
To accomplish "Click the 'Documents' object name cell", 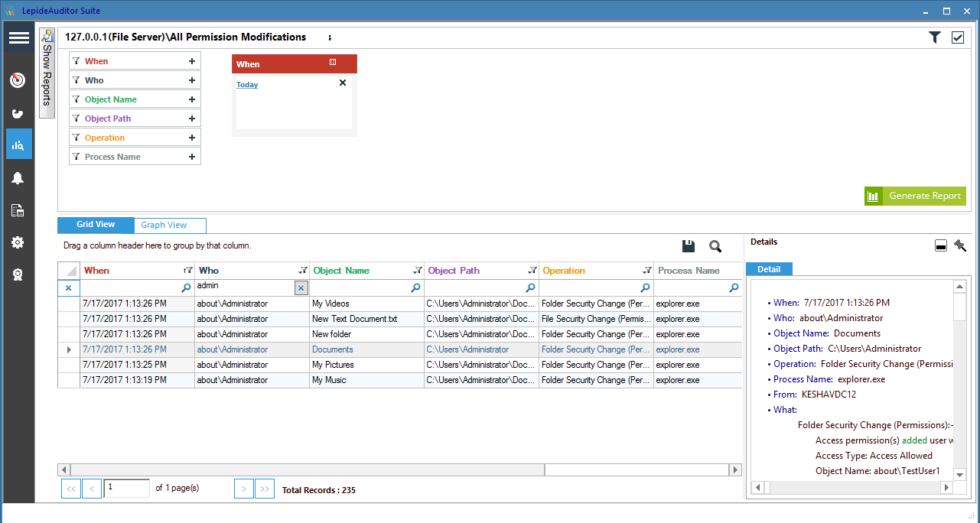I will (x=366, y=349).
